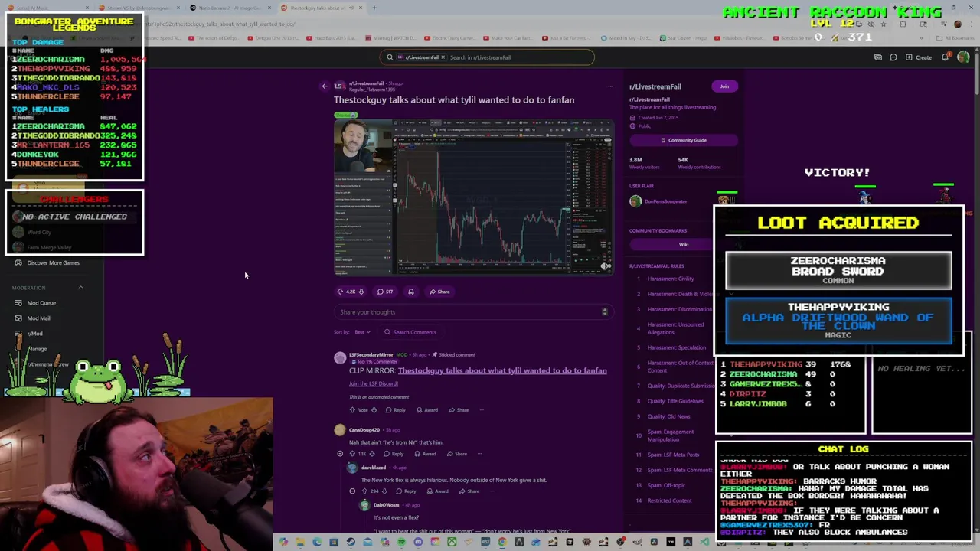Go back using the post's back arrow
The height and width of the screenshot is (551, 980).
[325, 86]
